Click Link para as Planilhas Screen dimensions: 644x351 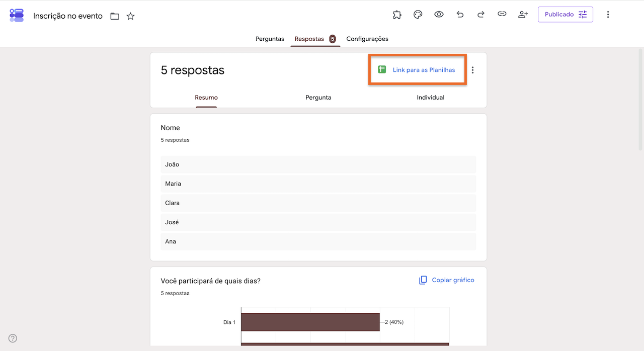pos(424,70)
